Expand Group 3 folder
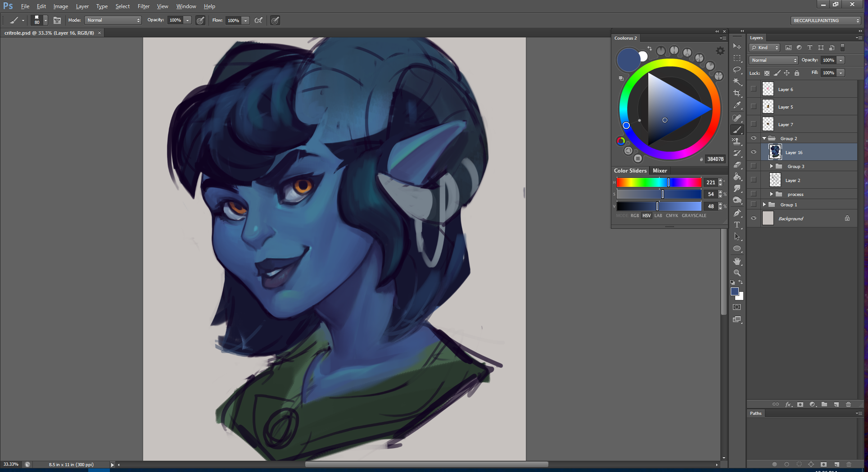This screenshot has height=472, width=868. pyautogui.click(x=771, y=166)
